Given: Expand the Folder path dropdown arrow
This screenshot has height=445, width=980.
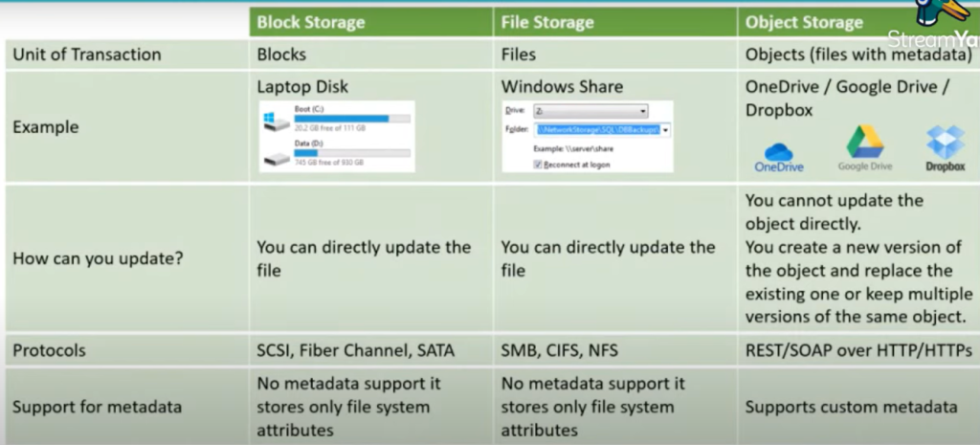Looking at the screenshot, I should pyautogui.click(x=666, y=130).
